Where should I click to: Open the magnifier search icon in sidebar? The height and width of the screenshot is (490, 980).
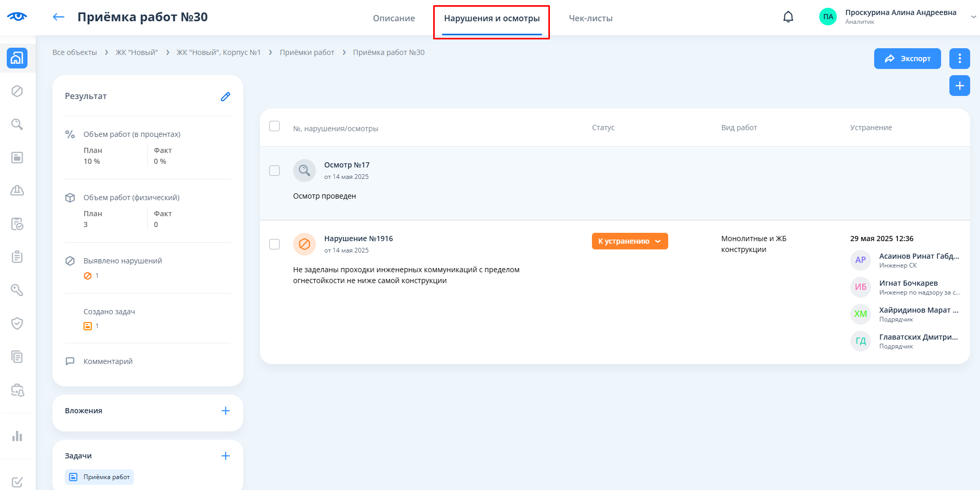coord(17,124)
